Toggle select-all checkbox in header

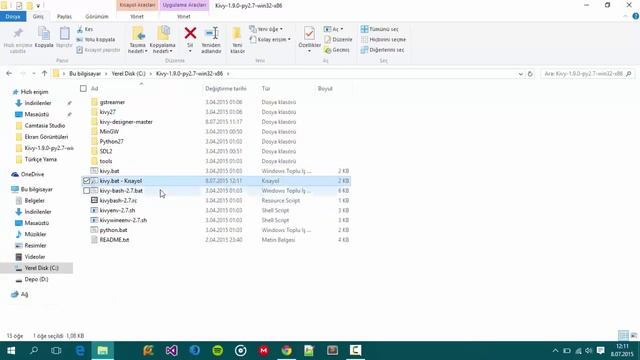[x=83, y=89]
